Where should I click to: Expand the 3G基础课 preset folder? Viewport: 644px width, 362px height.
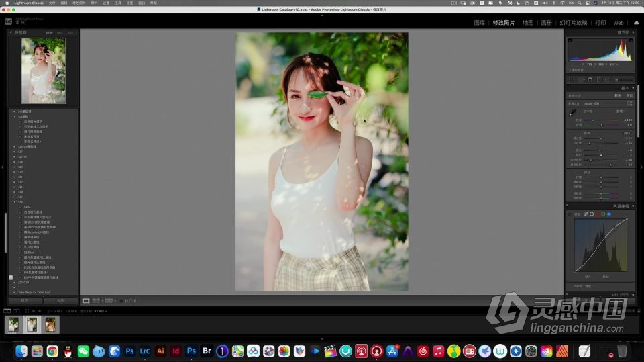(14, 111)
